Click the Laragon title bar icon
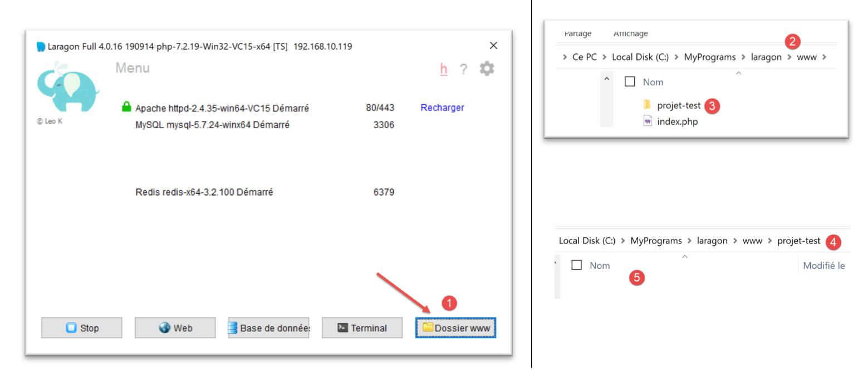The image size is (868, 370). [41, 46]
